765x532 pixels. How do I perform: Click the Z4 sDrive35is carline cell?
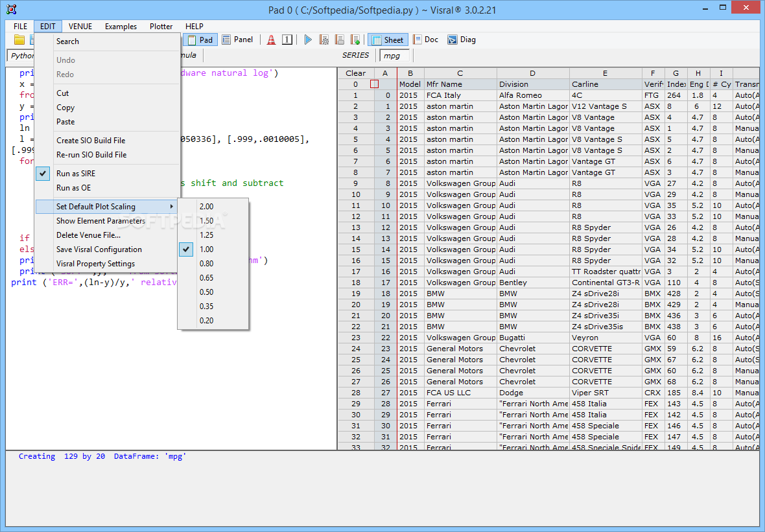point(606,327)
